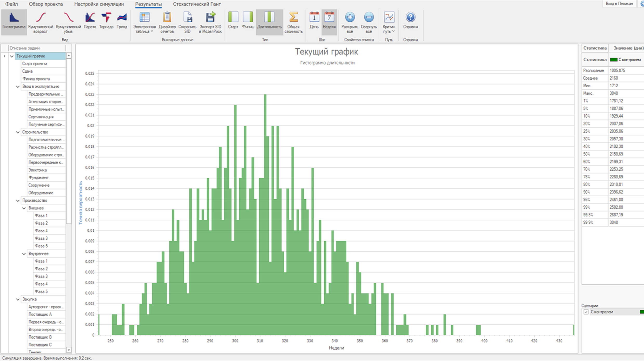The height and width of the screenshot is (361, 644).
Task: Select the Фундамент task in the tree
Action: coord(38,178)
